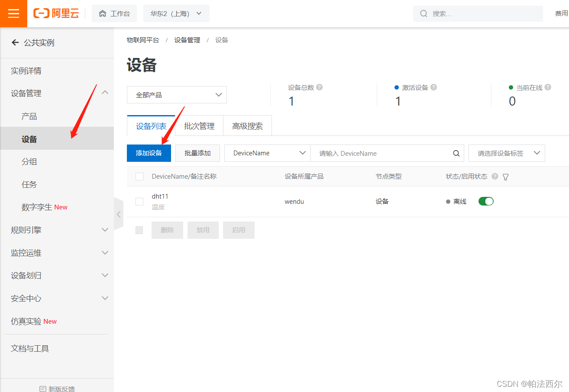The image size is (569, 392).
Task: Click the 添加设备 button
Action: (149, 153)
